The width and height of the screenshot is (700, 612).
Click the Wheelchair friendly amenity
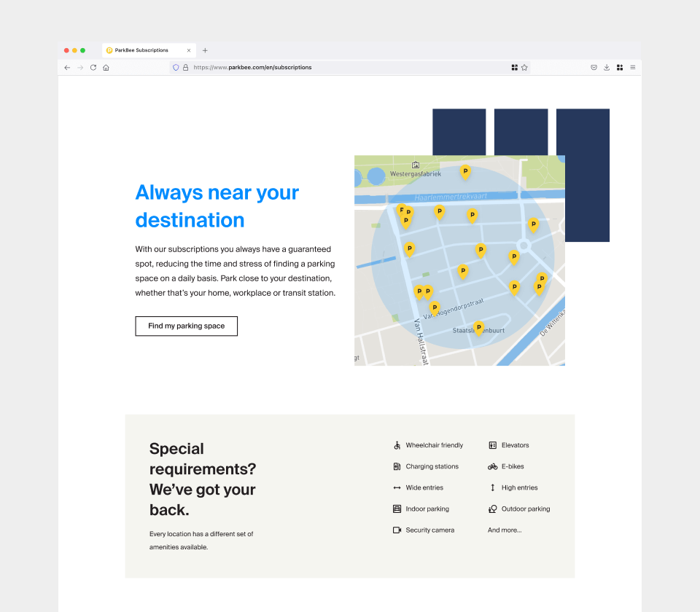click(x=434, y=445)
